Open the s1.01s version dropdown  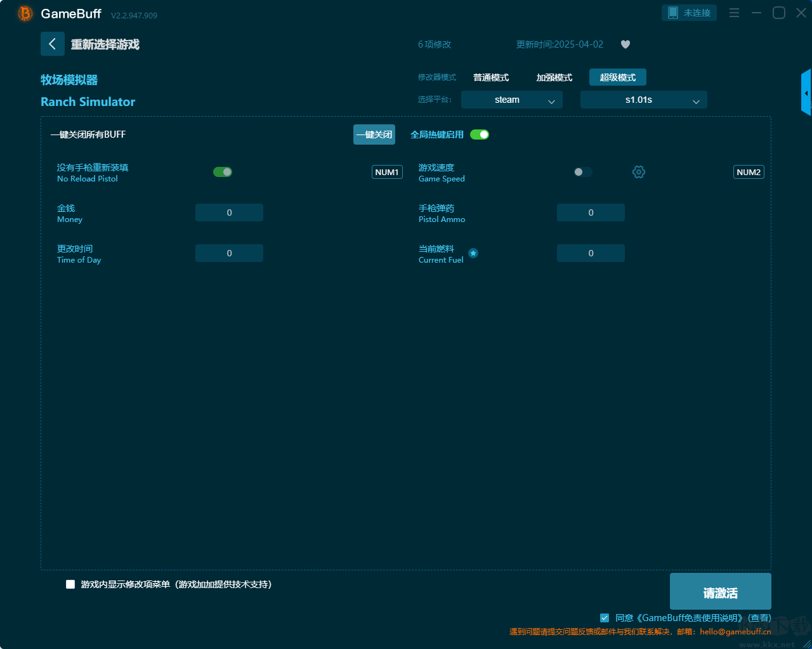pyautogui.click(x=643, y=100)
